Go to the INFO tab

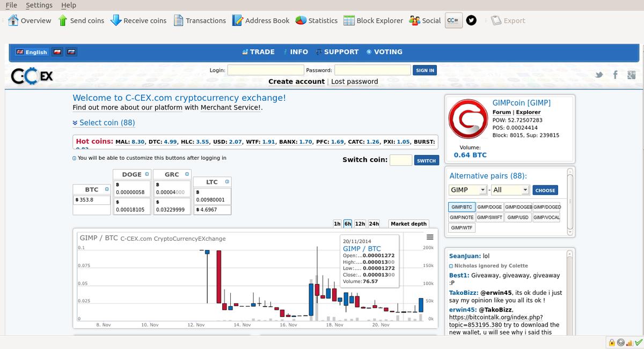coord(296,52)
